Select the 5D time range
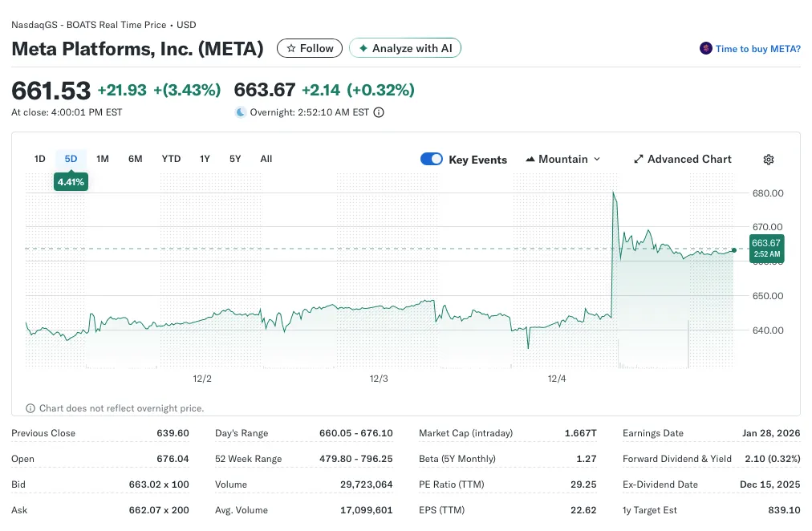The width and height of the screenshot is (812, 531). tap(71, 159)
